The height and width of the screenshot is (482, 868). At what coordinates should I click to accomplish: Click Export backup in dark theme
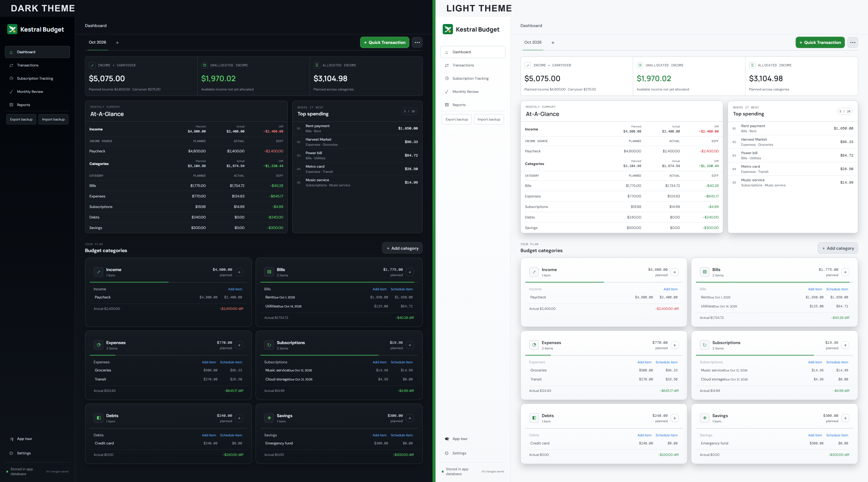point(21,119)
